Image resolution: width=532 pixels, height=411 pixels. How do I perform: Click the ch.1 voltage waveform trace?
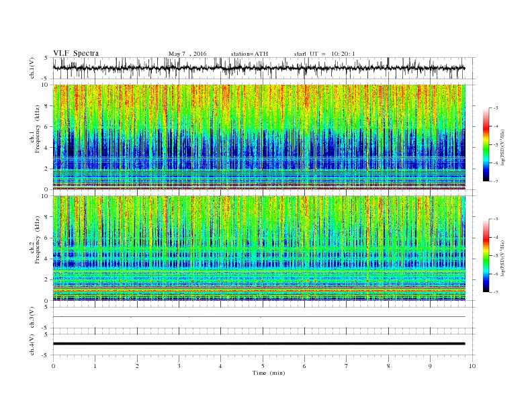[x=259, y=68]
